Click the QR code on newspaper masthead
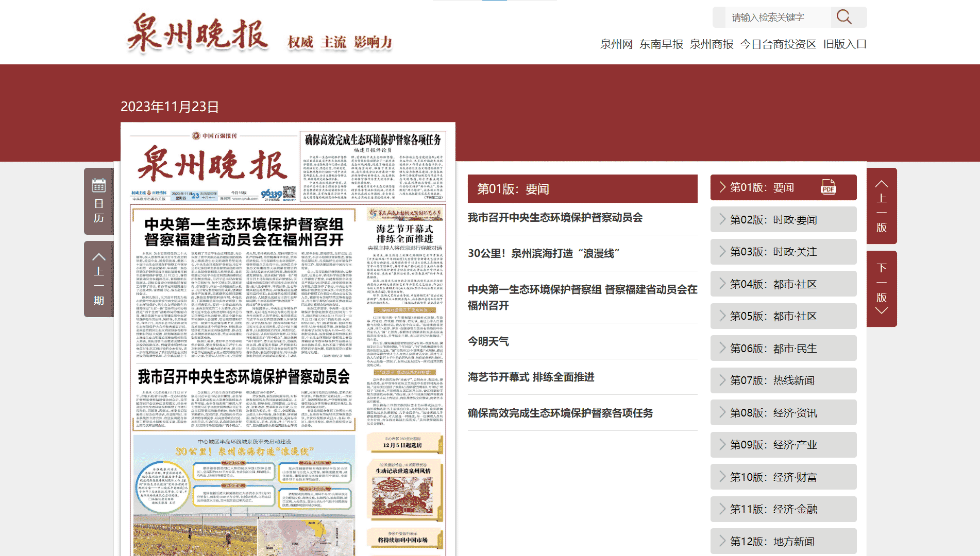The height and width of the screenshot is (556, 980). point(290,192)
